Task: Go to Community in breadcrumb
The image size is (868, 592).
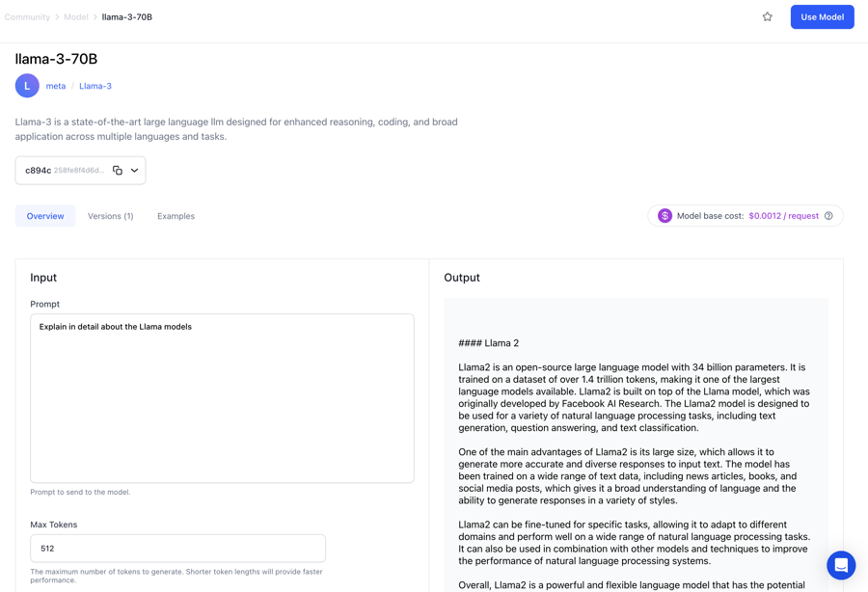Action: pyautogui.click(x=27, y=17)
